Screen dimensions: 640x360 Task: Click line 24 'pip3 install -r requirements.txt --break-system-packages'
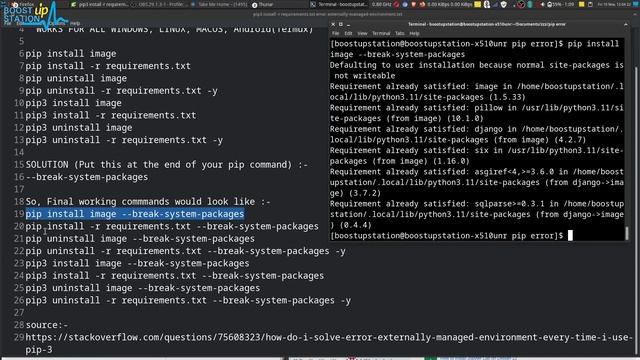[x=175, y=276]
